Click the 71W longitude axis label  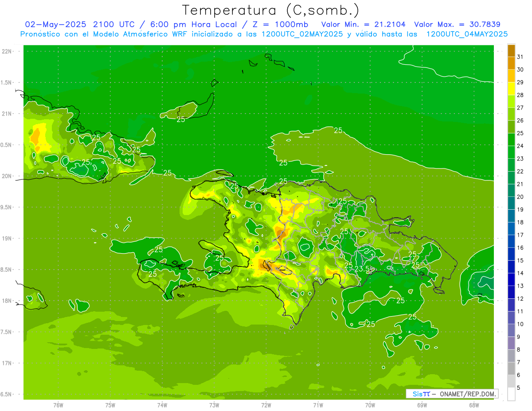[x=318, y=405]
